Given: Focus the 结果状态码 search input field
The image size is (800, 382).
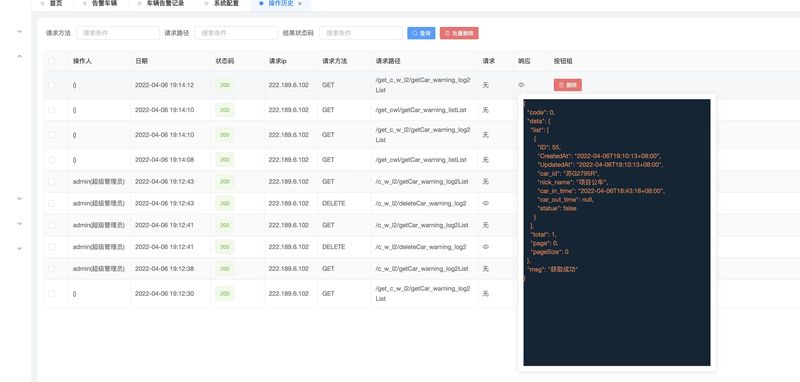Looking at the screenshot, I should click(361, 33).
